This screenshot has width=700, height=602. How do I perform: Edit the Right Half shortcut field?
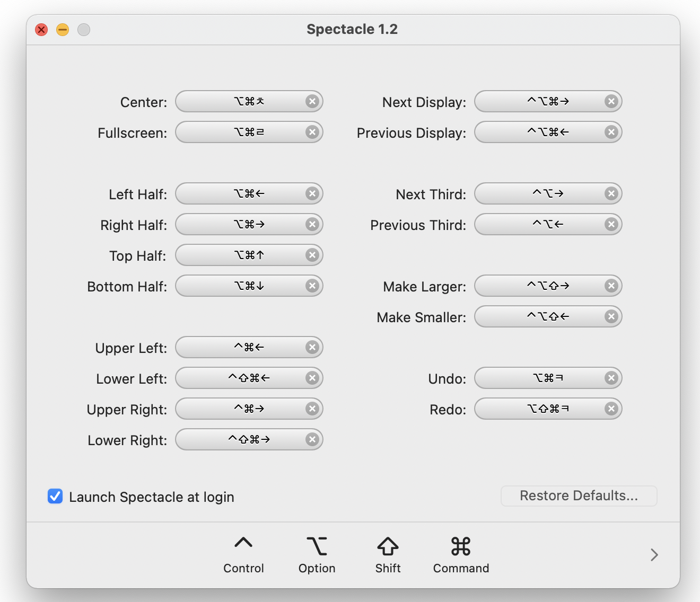click(x=249, y=224)
